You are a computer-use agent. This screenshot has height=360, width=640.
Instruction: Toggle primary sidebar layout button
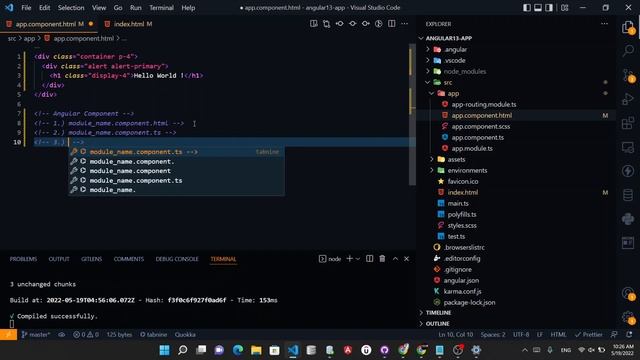coord(527,8)
